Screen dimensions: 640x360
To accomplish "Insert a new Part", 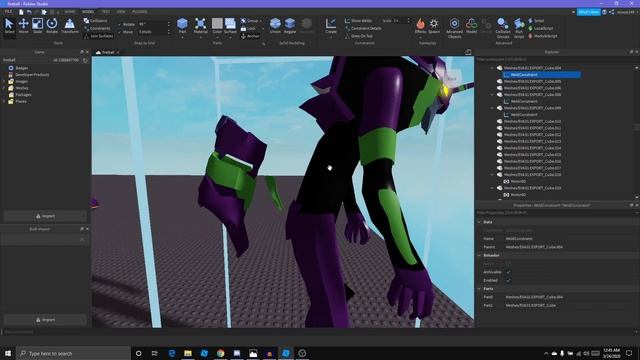I will (182, 25).
